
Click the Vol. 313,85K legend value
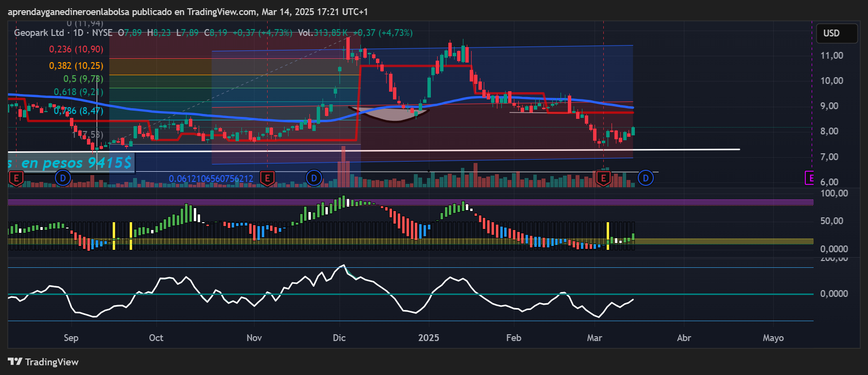pos(323,33)
